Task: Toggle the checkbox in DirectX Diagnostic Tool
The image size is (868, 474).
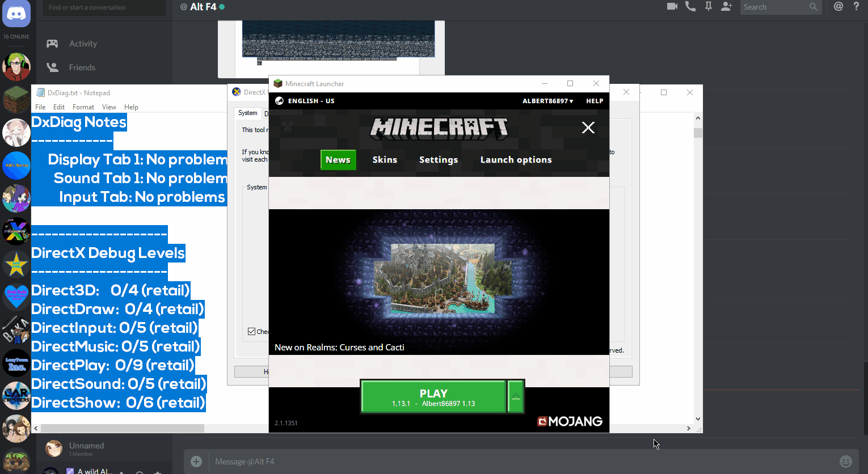Action: click(x=251, y=332)
